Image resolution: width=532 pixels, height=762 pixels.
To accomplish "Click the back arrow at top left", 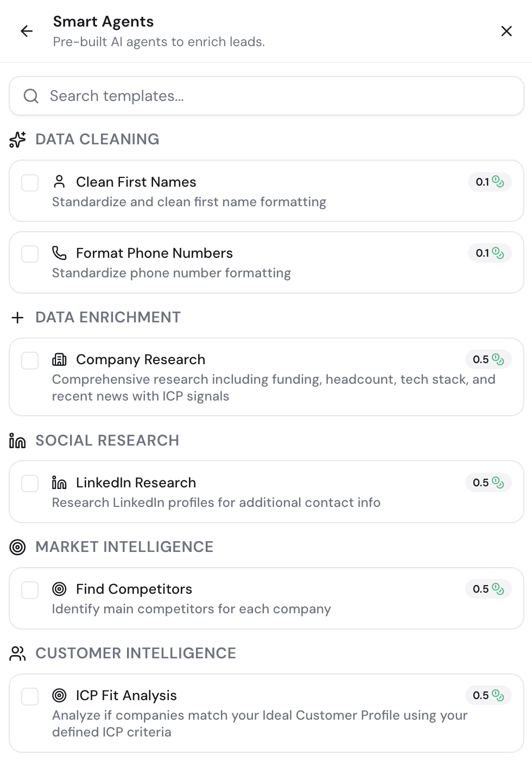I will click(x=26, y=31).
